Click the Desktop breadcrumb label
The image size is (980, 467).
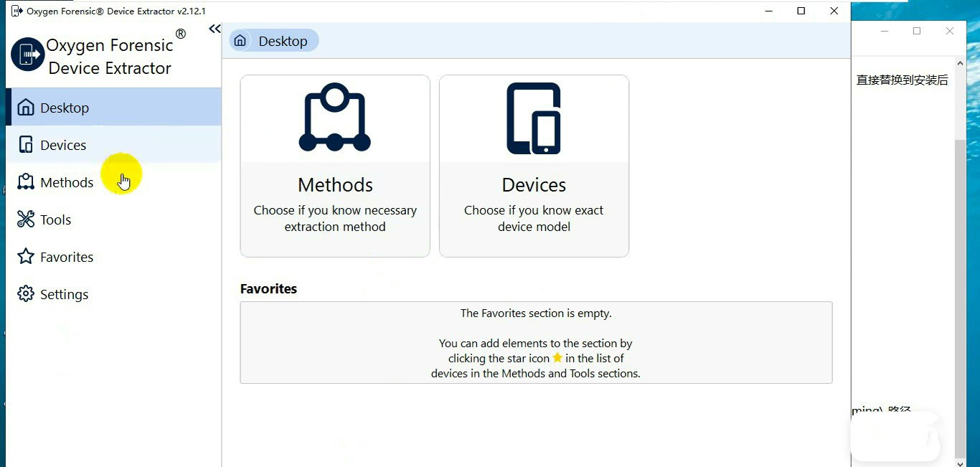point(283,41)
